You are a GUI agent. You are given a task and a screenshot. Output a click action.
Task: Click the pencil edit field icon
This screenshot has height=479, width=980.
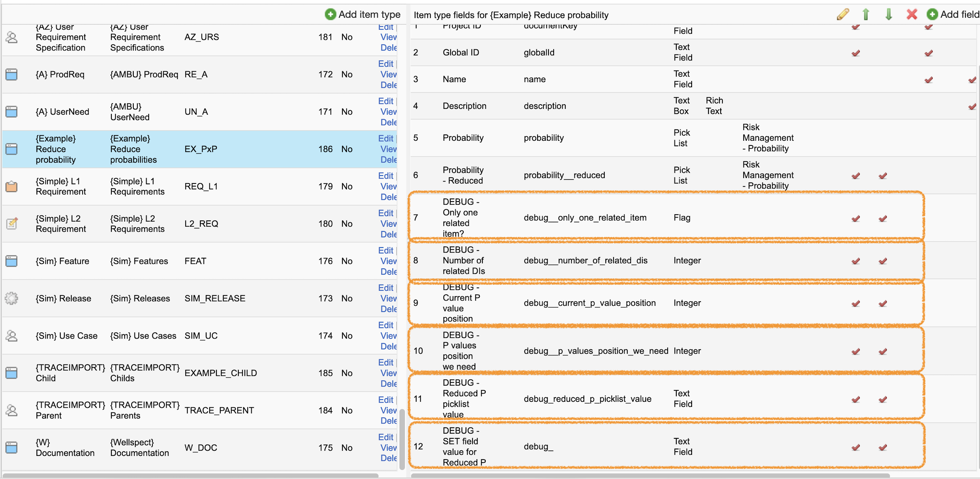click(843, 15)
